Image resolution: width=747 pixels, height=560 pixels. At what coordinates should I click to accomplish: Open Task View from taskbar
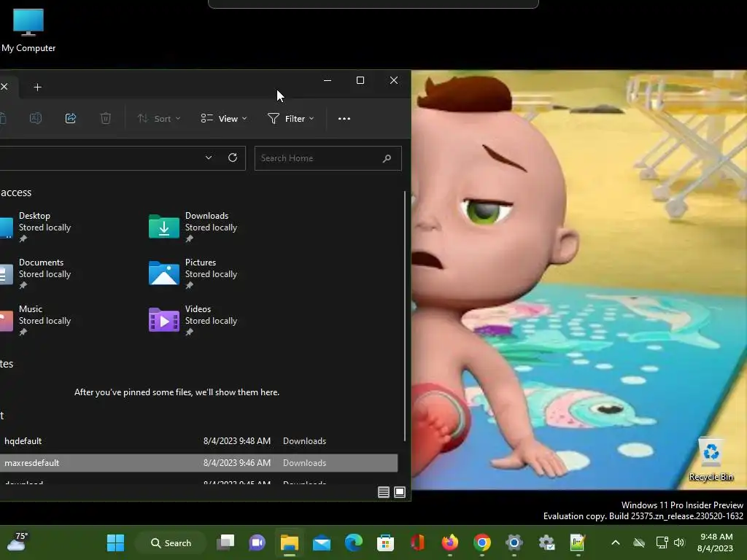coord(225,542)
